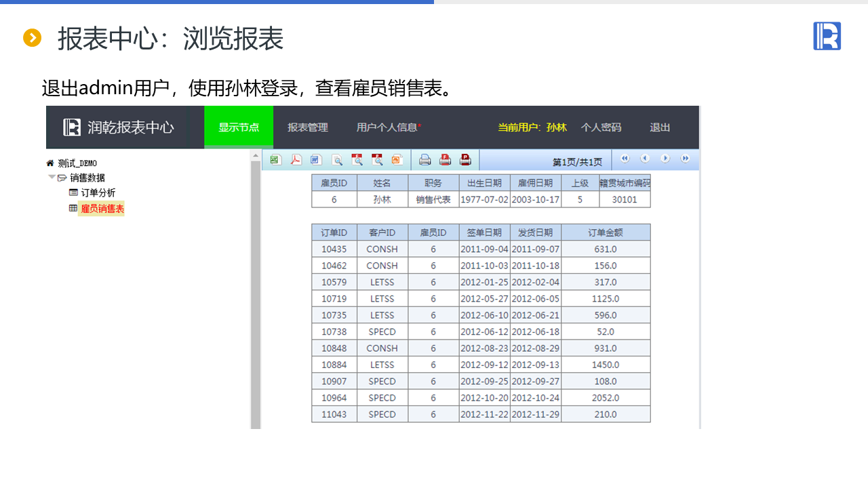Click the dark red printer P icon
868x488 pixels.
[465, 160]
